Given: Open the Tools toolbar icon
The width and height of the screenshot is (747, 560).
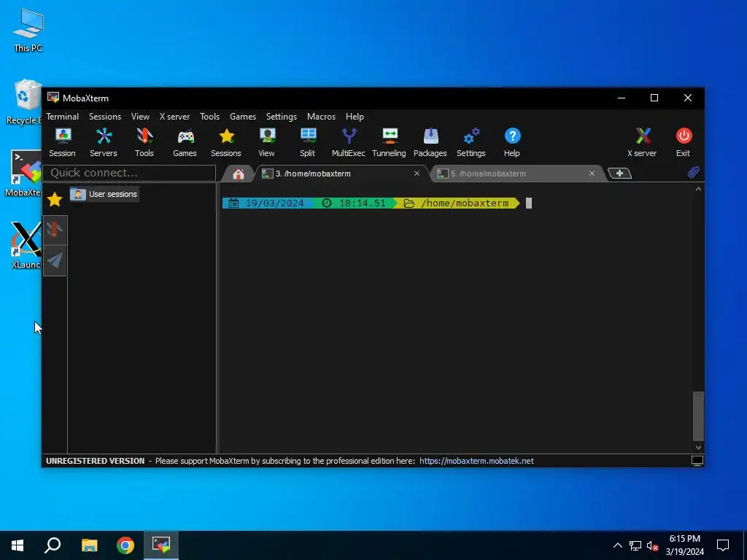Looking at the screenshot, I should pos(144,142).
